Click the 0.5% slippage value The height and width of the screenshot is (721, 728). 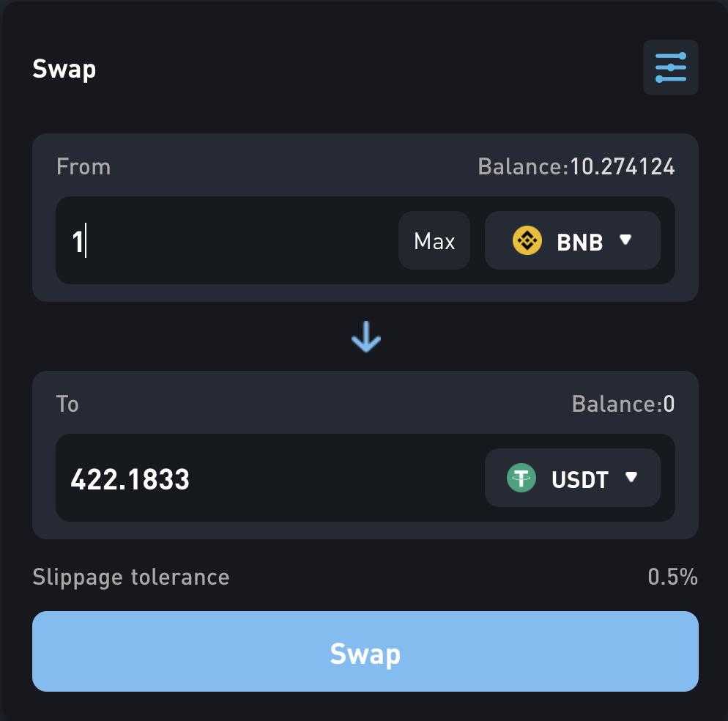[673, 577]
